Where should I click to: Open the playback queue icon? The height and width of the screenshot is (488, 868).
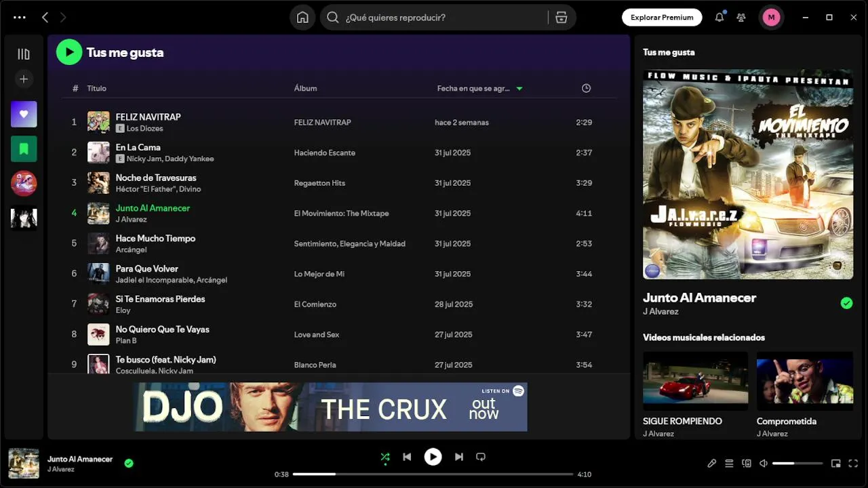(x=729, y=464)
